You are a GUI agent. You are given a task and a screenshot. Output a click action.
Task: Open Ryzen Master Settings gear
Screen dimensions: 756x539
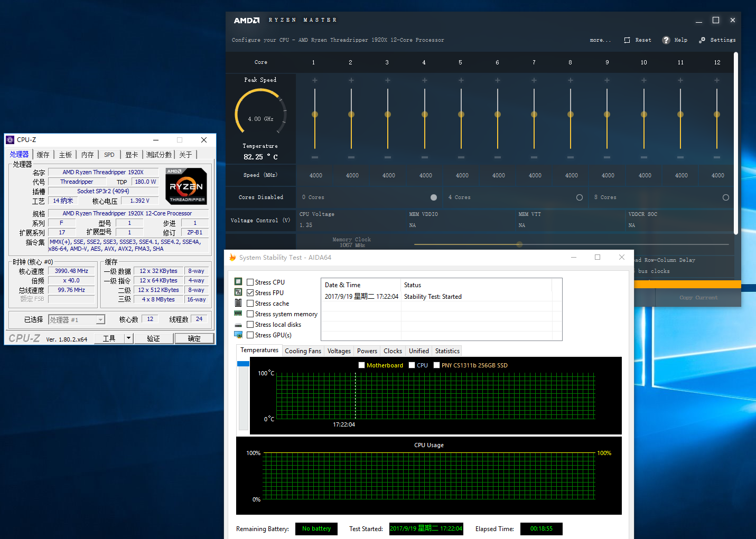click(702, 40)
